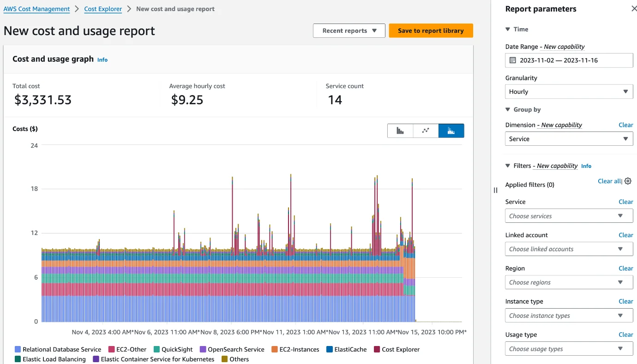
Task: Click ElastiCache legend swatch
Action: pyautogui.click(x=330, y=350)
